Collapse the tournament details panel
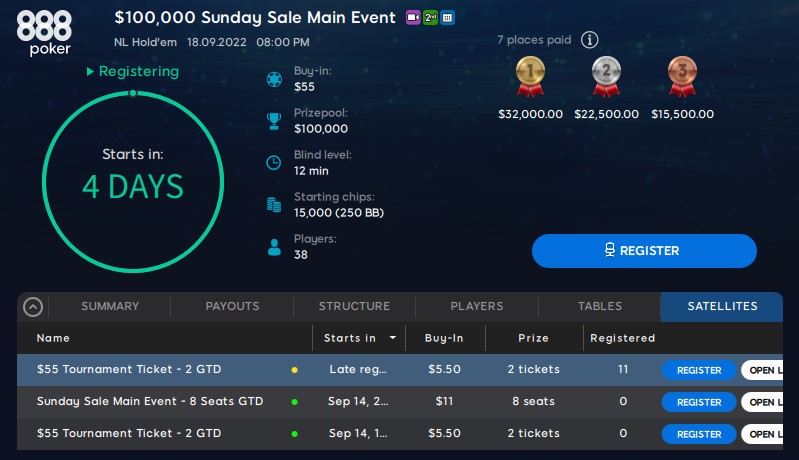The width and height of the screenshot is (799, 460). coord(33,307)
